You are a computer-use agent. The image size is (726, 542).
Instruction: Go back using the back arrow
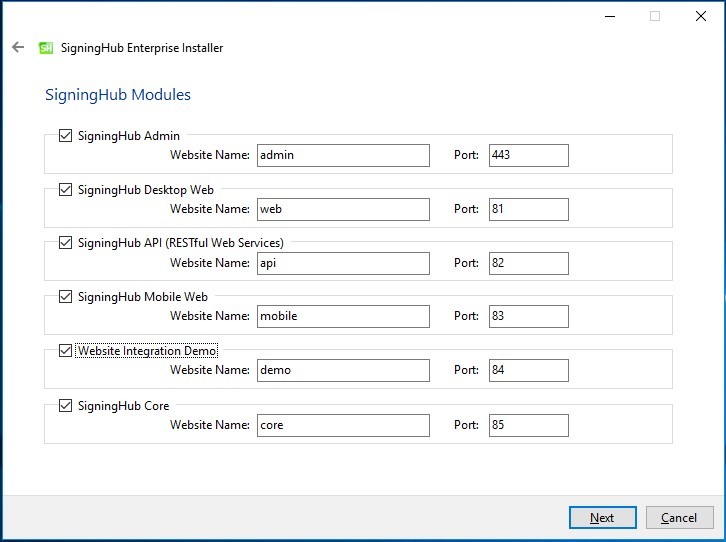[18, 47]
